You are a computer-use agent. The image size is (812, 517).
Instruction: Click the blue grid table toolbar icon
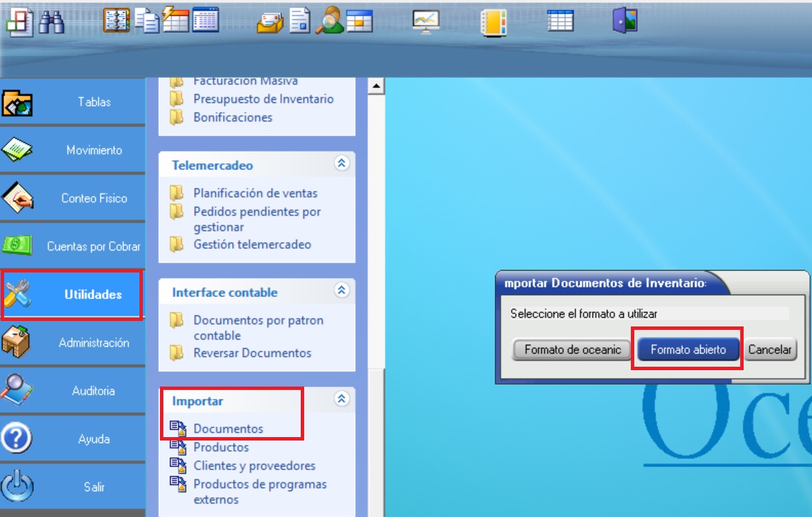coord(560,20)
